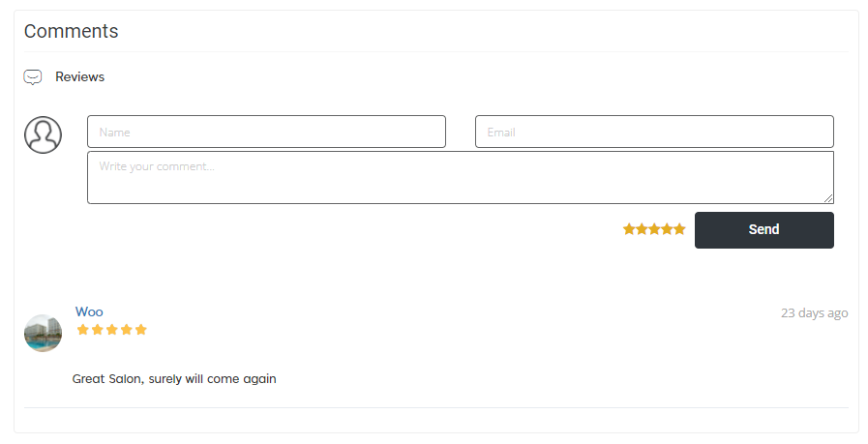Choose the third star beside Send
Viewport: 868px width, 444px height.
click(654, 229)
